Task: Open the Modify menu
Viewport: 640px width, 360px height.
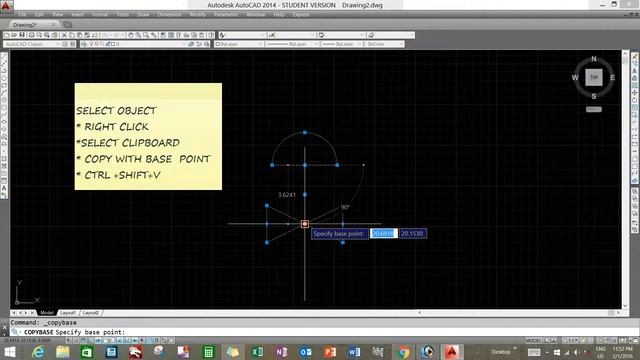Action: point(198,15)
